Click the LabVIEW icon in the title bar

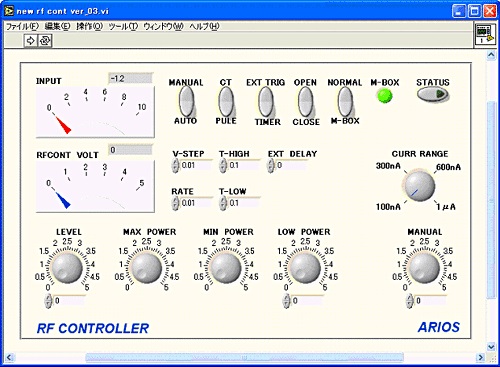click(9, 11)
